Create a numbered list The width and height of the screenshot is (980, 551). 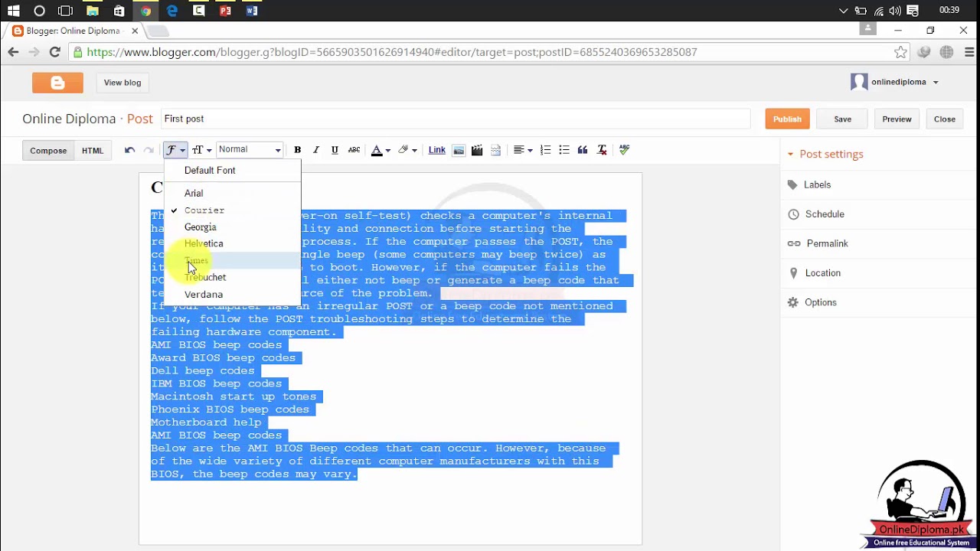click(545, 150)
